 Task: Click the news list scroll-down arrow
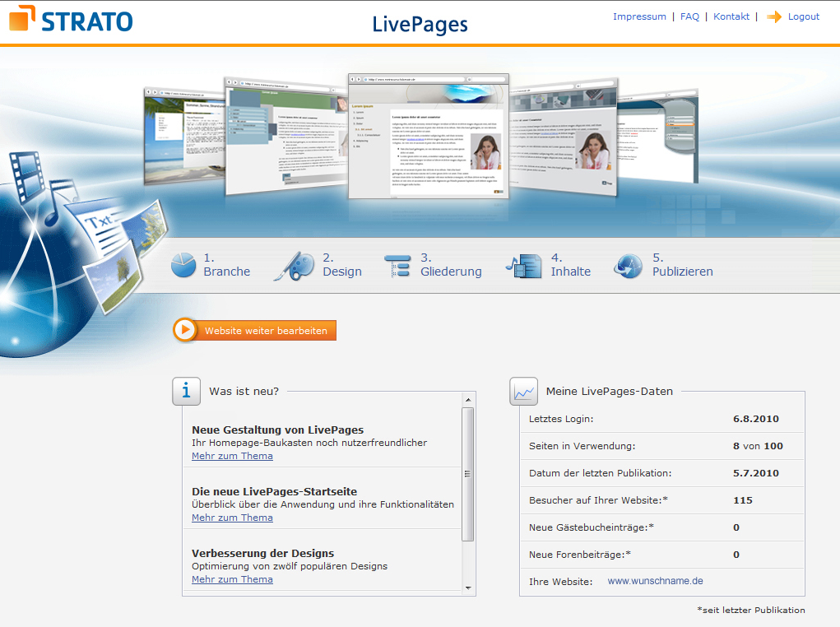tap(468, 588)
